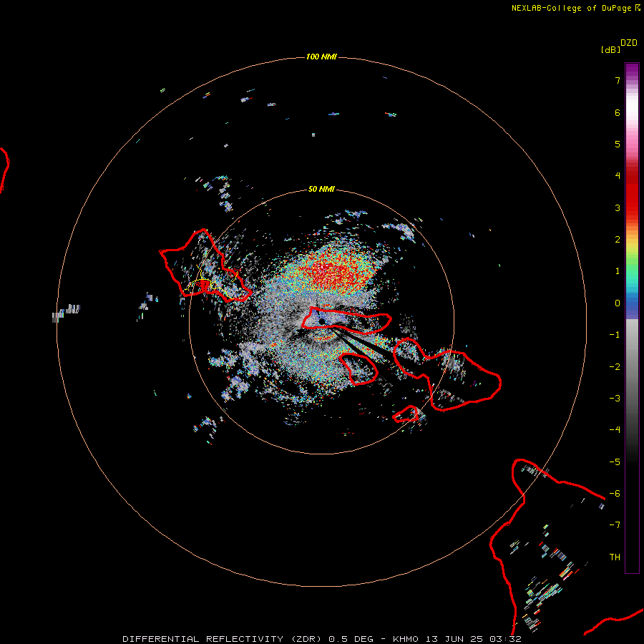Click the 5 value on color scale
The image size is (644, 644).
pyautogui.click(x=618, y=144)
